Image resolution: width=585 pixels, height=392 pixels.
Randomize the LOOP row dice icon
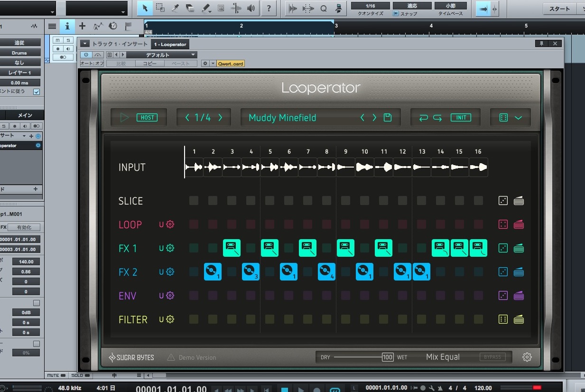503,224
